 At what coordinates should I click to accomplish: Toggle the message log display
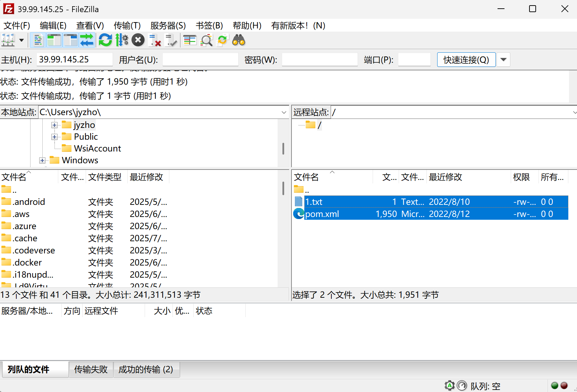[38, 40]
